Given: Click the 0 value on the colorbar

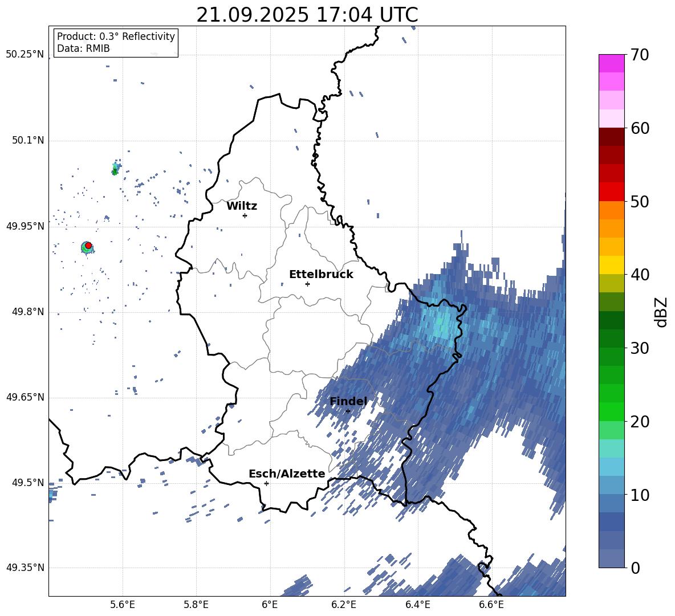Looking at the screenshot, I should 635,568.
